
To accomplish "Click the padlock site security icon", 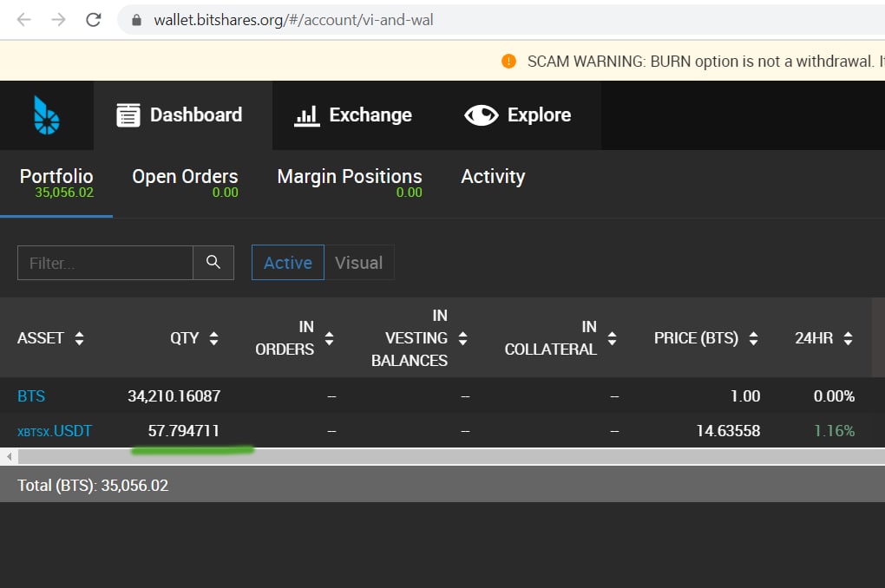I will pyautogui.click(x=136, y=20).
